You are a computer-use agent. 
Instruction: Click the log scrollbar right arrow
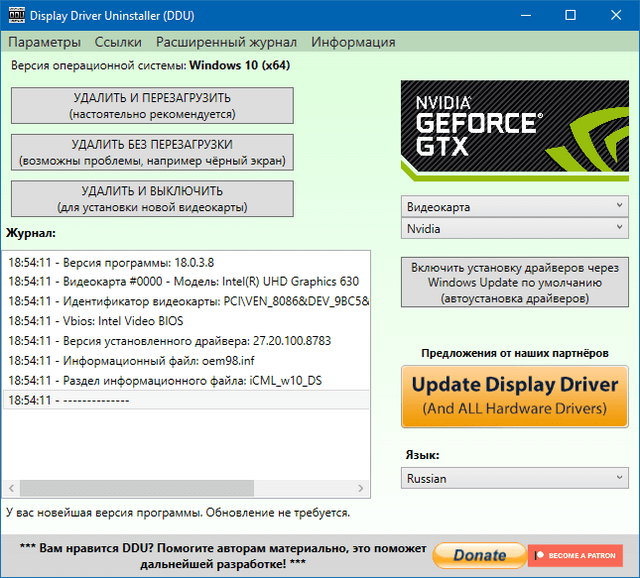[x=362, y=488]
